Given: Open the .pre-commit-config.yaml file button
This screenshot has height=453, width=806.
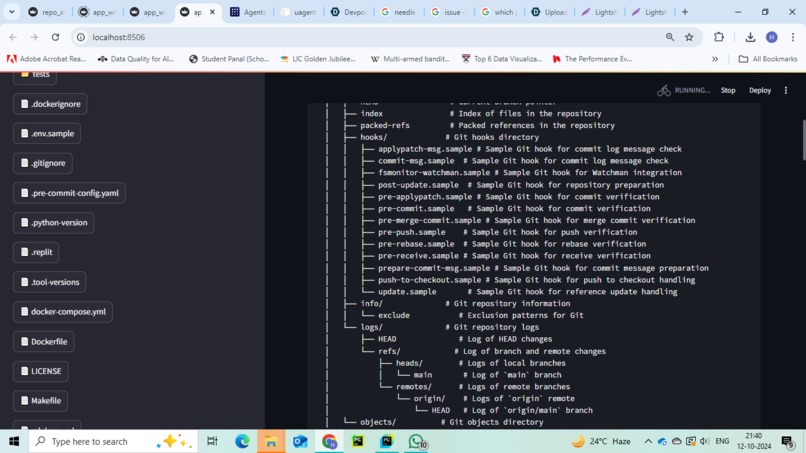Looking at the screenshot, I should (69, 193).
